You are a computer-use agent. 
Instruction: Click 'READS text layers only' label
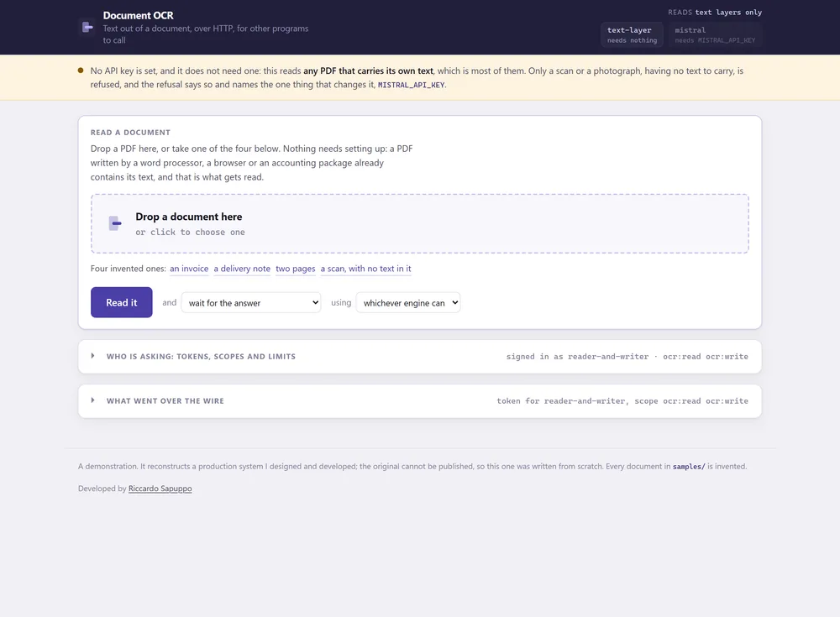click(x=715, y=13)
